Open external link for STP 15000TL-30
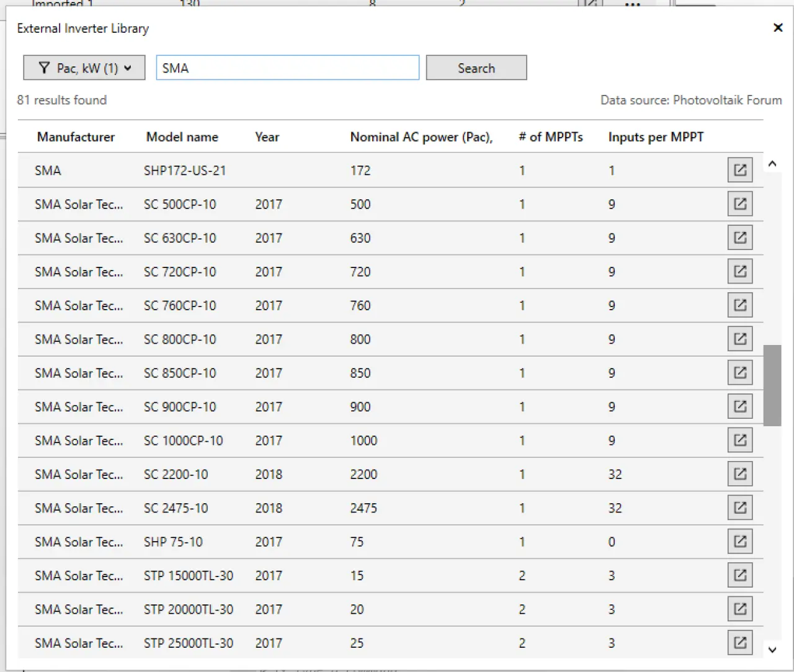The image size is (794, 672). pos(739,575)
